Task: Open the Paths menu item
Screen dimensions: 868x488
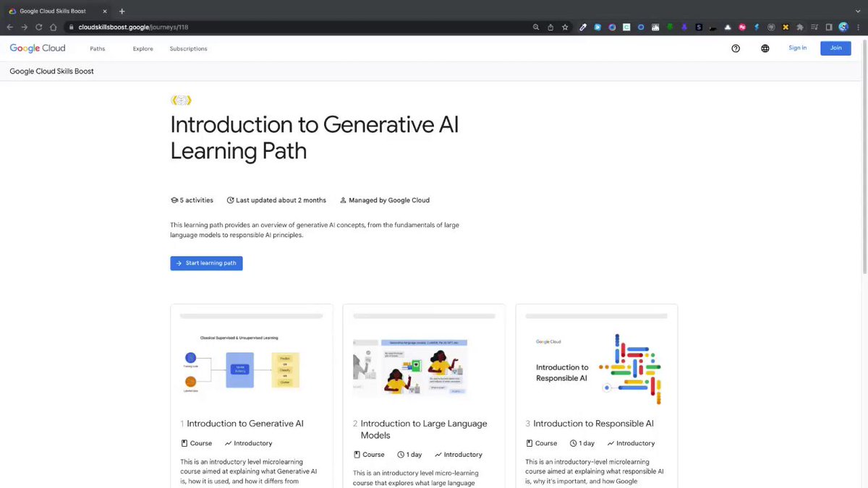Action: 98,48
